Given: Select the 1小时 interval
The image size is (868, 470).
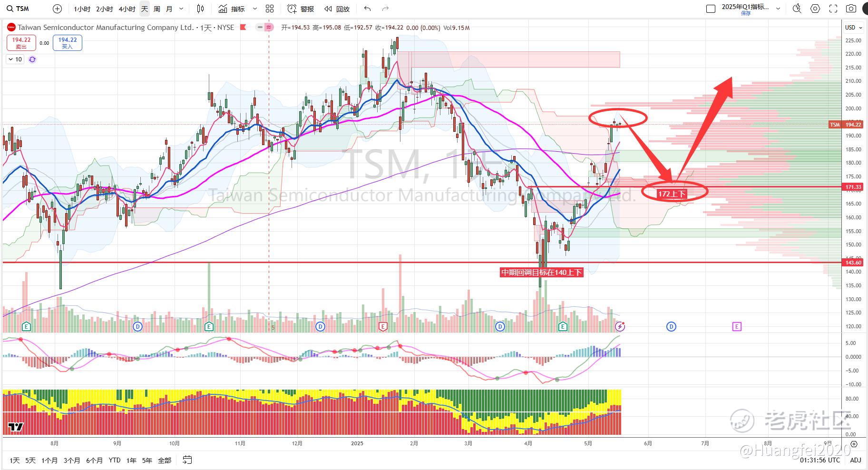Looking at the screenshot, I should coord(82,9).
